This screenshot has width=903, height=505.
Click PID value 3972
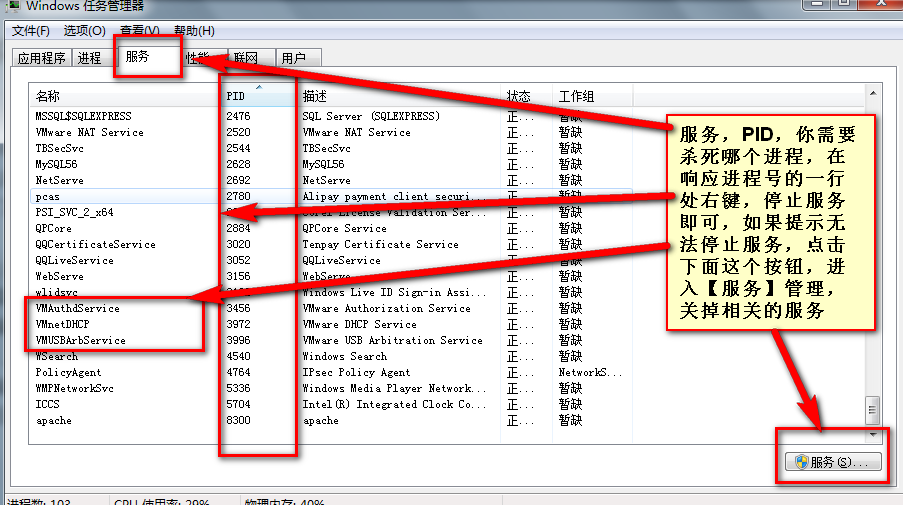click(238, 324)
